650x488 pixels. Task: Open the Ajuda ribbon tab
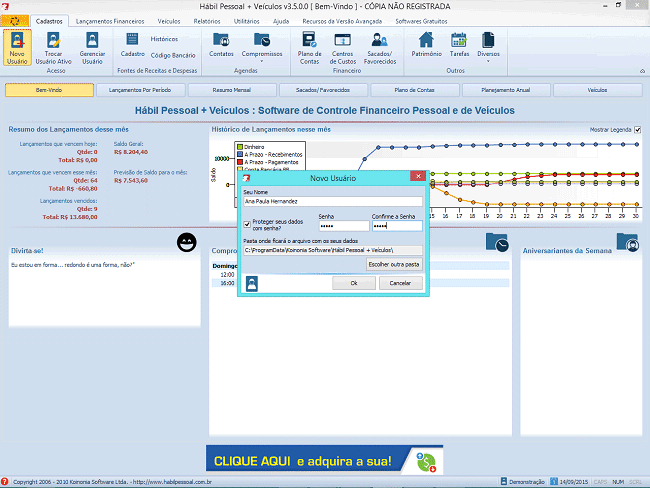coord(281,21)
